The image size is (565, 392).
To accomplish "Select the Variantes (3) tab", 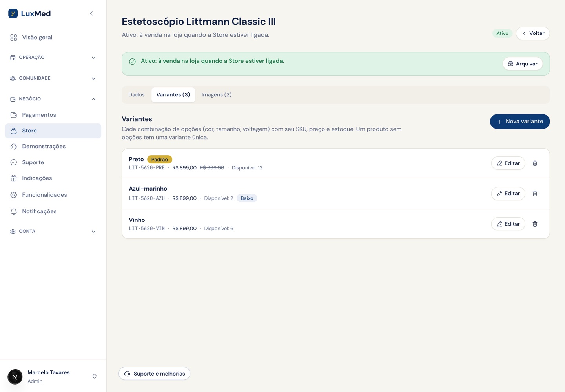I will (173, 95).
